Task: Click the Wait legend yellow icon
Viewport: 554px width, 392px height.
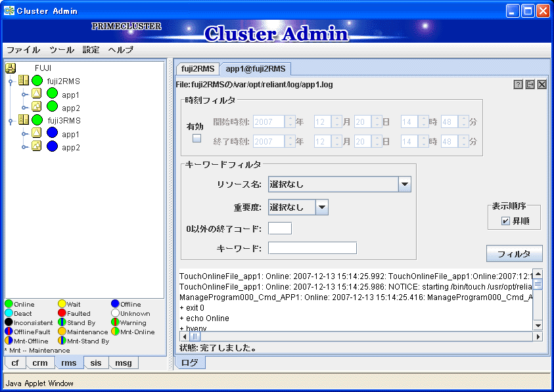Action: (x=62, y=304)
